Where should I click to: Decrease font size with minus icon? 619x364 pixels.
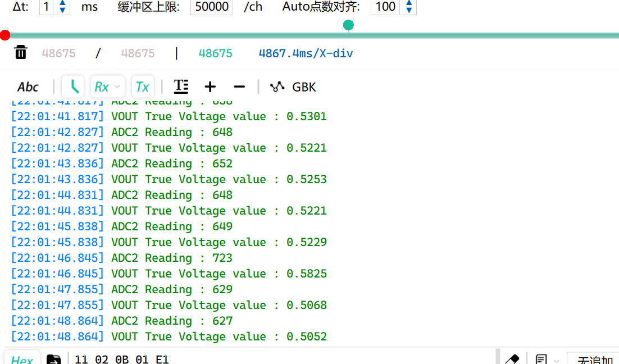coord(239,87)
